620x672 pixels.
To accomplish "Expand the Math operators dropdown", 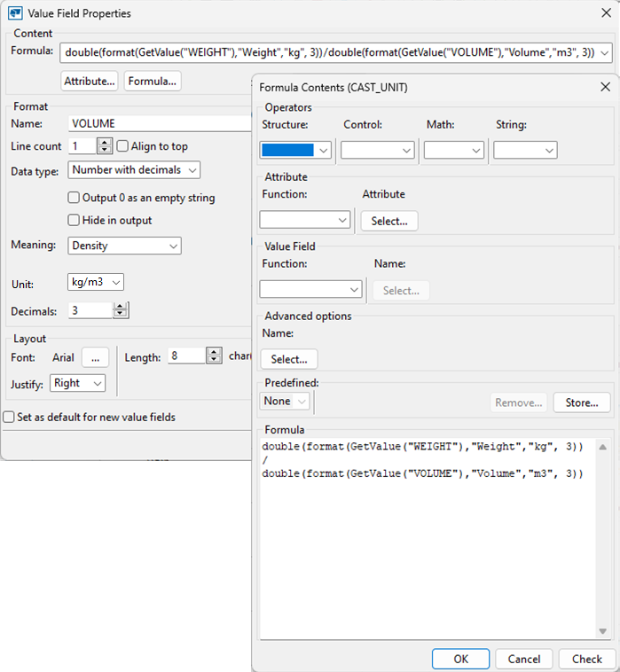I will [454, 151].
